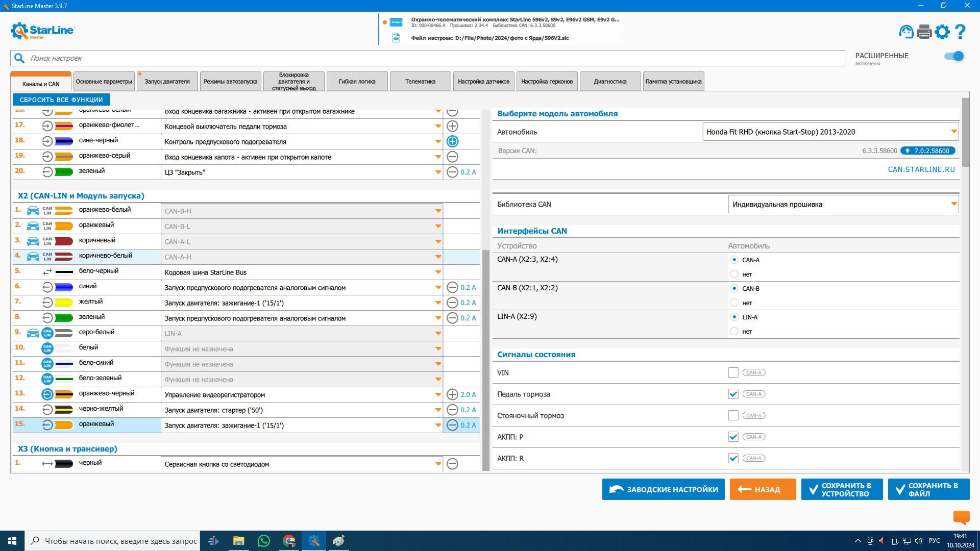Open WhatsApp from the taskbar
Image resolution: width=980 pixels, height=551 pixels.
tap(264, 541)
